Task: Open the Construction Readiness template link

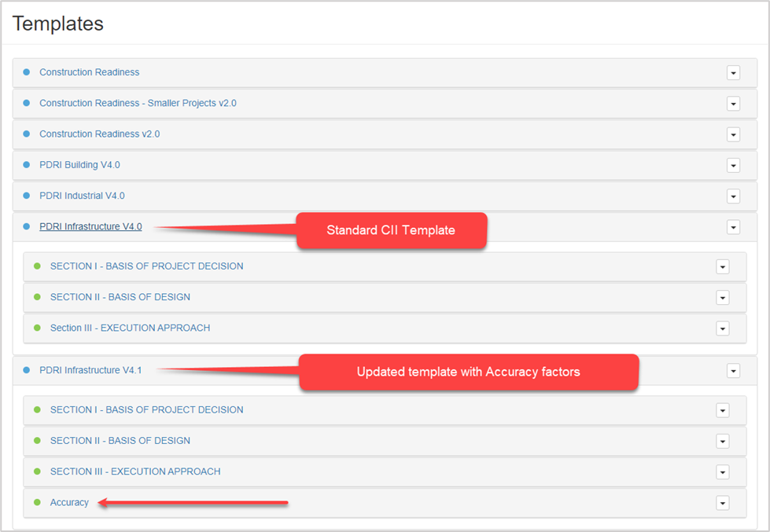Action: click(90, 72)
